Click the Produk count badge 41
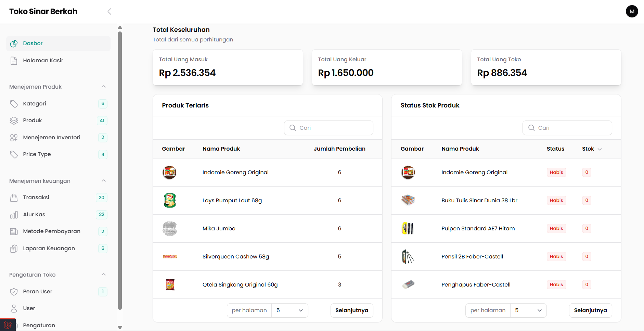Viewport: 644px width, 331px height. [x=102, y=120]
